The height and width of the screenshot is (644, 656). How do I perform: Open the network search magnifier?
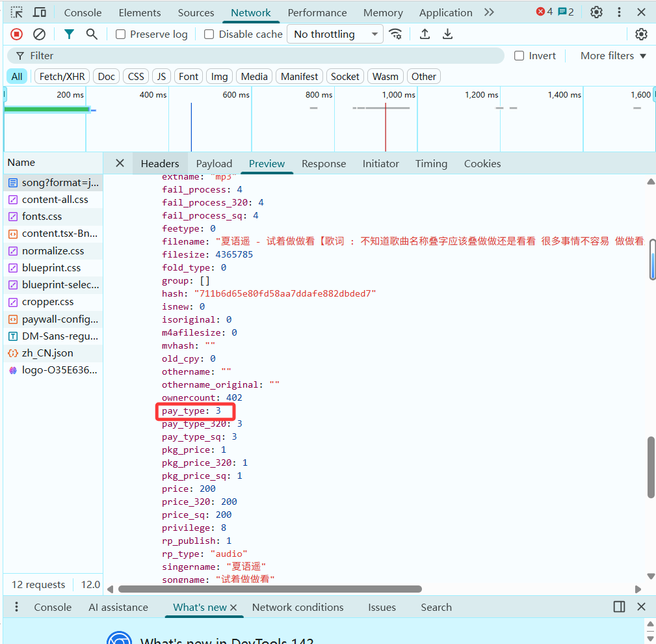coord(92,34)
